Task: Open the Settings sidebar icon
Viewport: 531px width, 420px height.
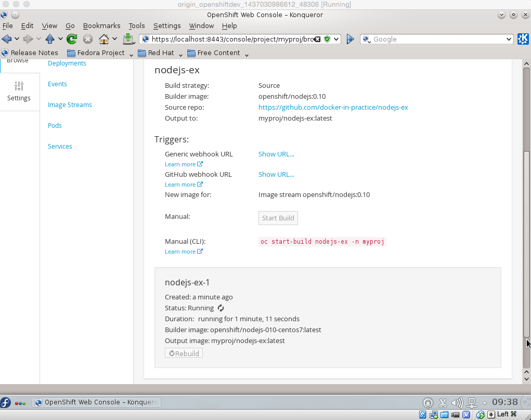Action: point(19,91)
